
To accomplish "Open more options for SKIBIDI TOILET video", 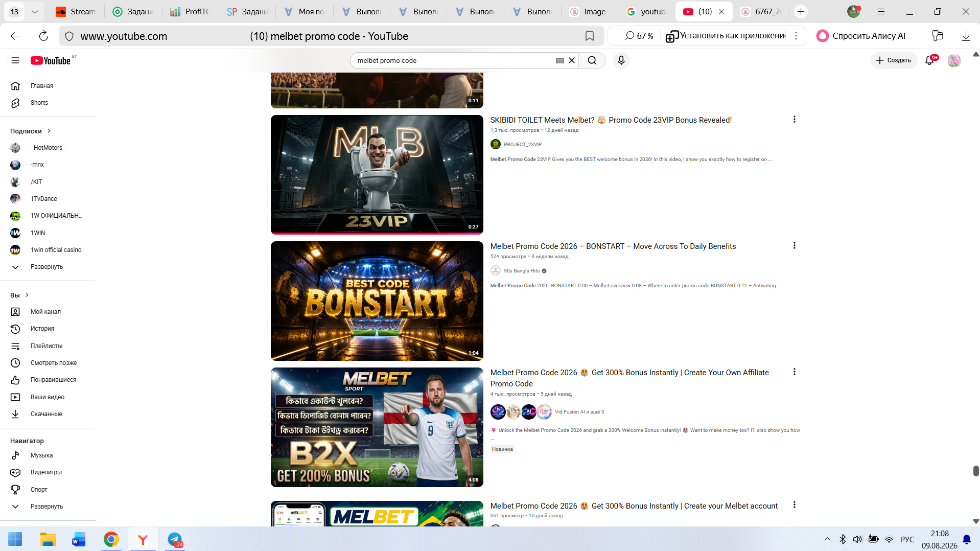I will pos(794,119).
